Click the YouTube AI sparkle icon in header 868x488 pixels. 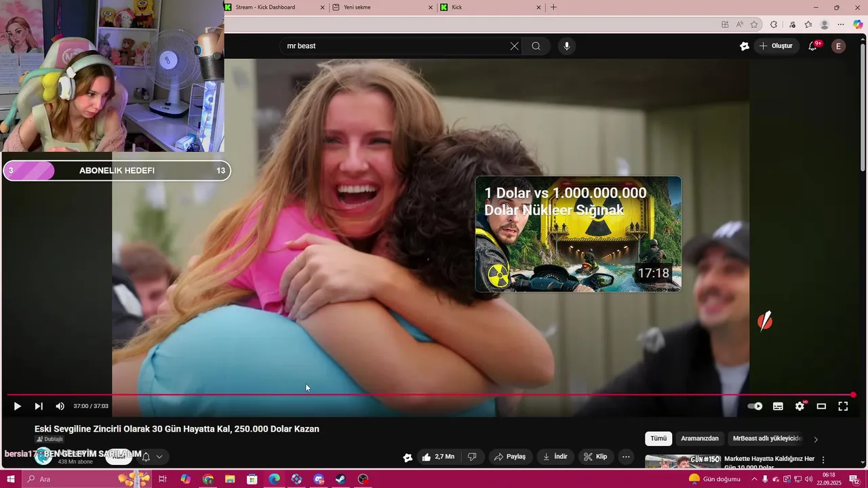pos(745,46)
